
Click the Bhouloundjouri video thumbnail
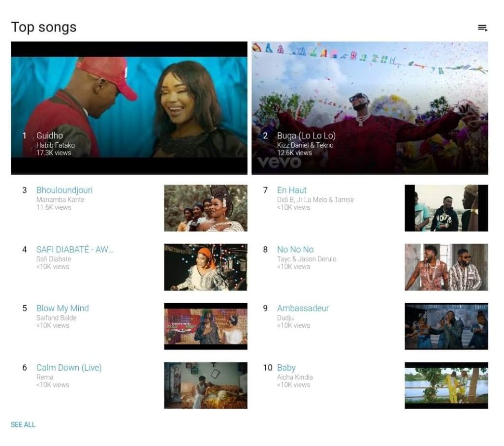pyautogui.click(x=206, y=208)
